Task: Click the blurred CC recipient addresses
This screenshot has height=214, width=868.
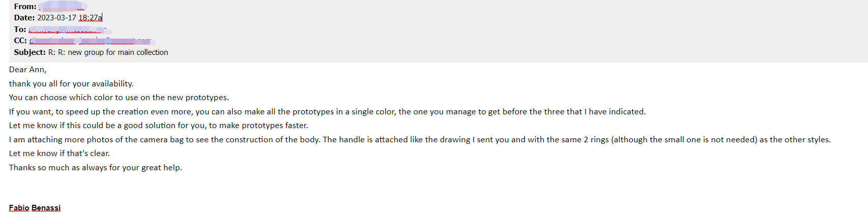Action: pos(92,41)
